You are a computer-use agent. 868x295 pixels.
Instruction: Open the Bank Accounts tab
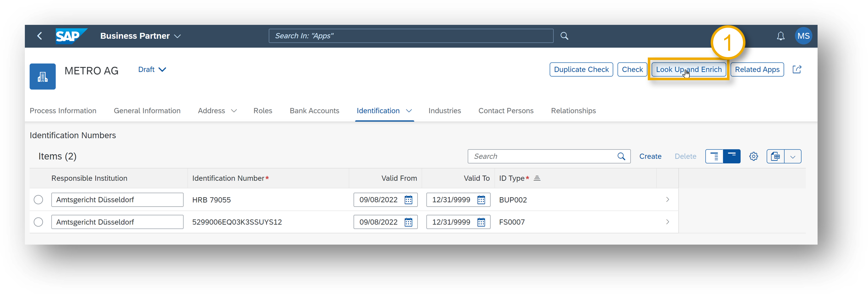(314, 111)
